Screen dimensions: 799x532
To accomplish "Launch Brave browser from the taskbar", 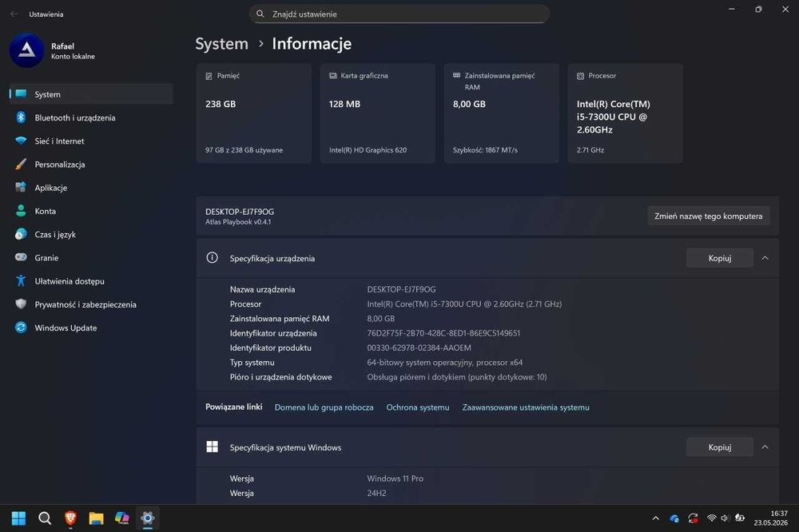I will (x=71, y=518).
